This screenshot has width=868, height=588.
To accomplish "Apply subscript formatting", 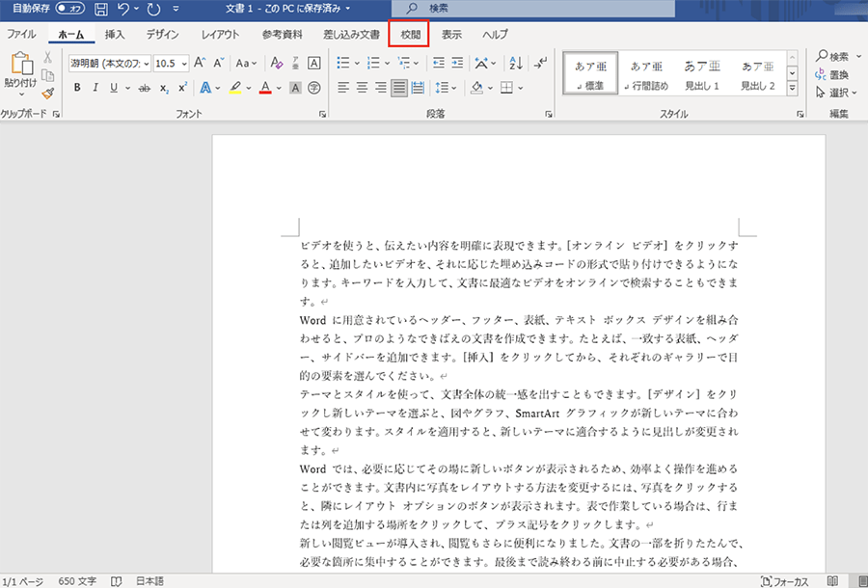I will click(164, 88).
